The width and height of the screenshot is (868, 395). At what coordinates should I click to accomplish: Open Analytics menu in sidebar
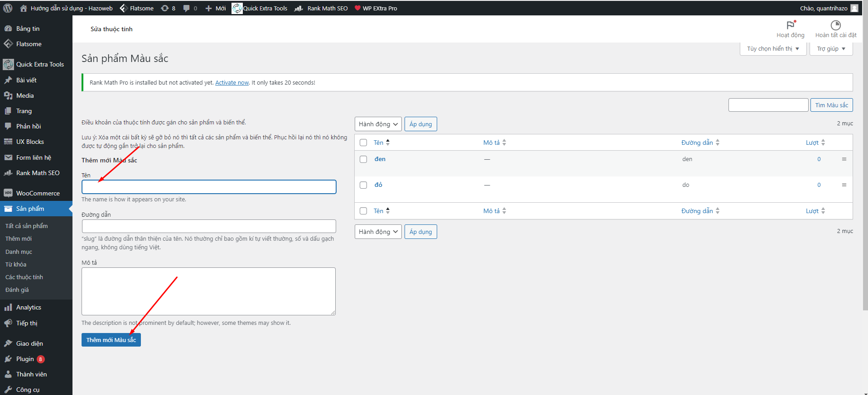tap(29, 307)
